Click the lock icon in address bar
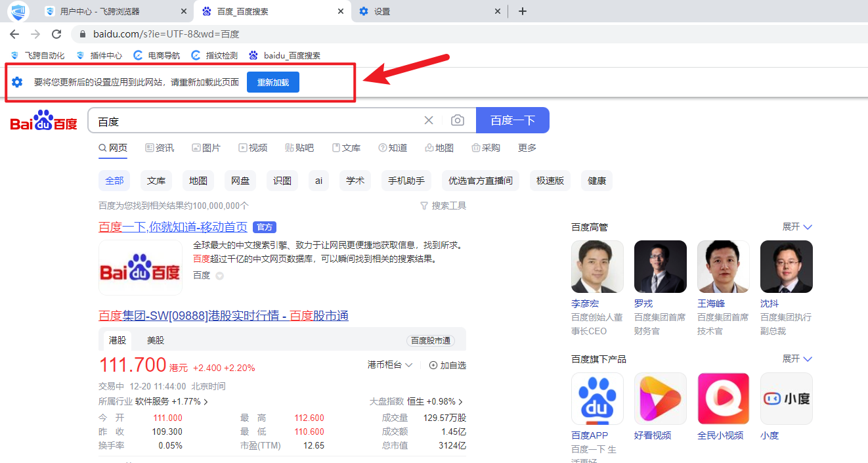This screenshot has width=868, height=463. point(83,34)
